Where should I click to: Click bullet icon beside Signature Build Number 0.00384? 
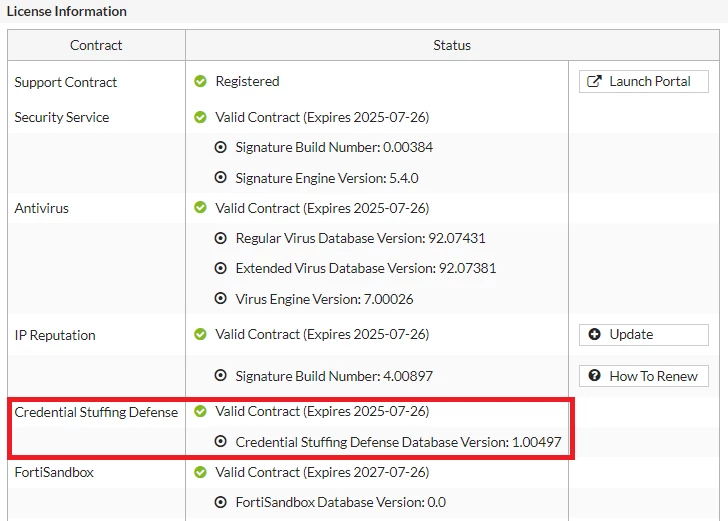[x=221, y=147]
